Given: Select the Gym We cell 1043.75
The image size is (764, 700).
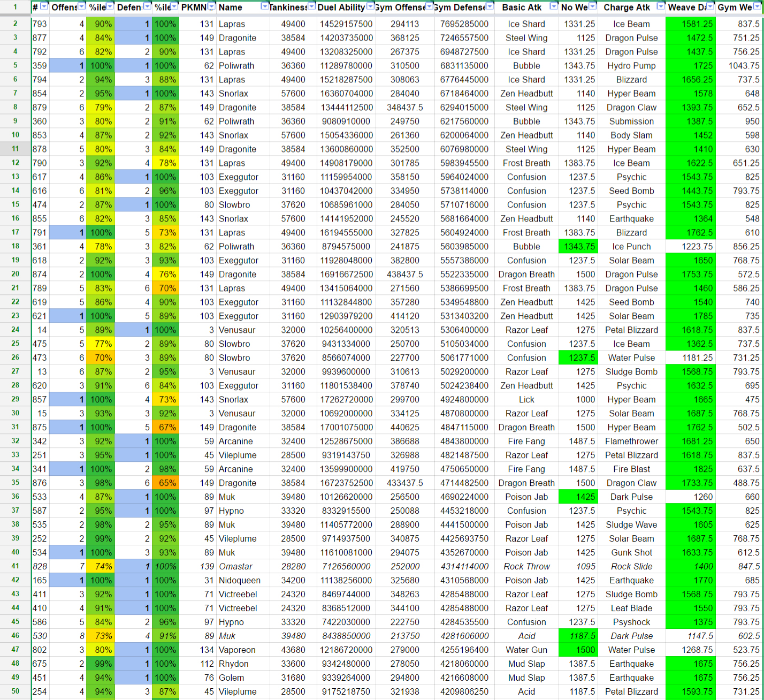Looking at the screenshot, I should [739, 66].
